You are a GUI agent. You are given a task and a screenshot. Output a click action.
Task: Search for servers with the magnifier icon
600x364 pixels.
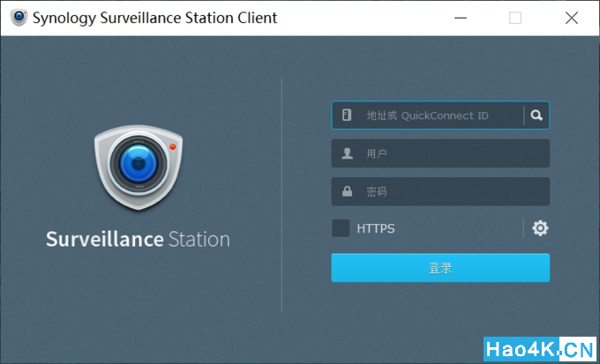[536, 115]
